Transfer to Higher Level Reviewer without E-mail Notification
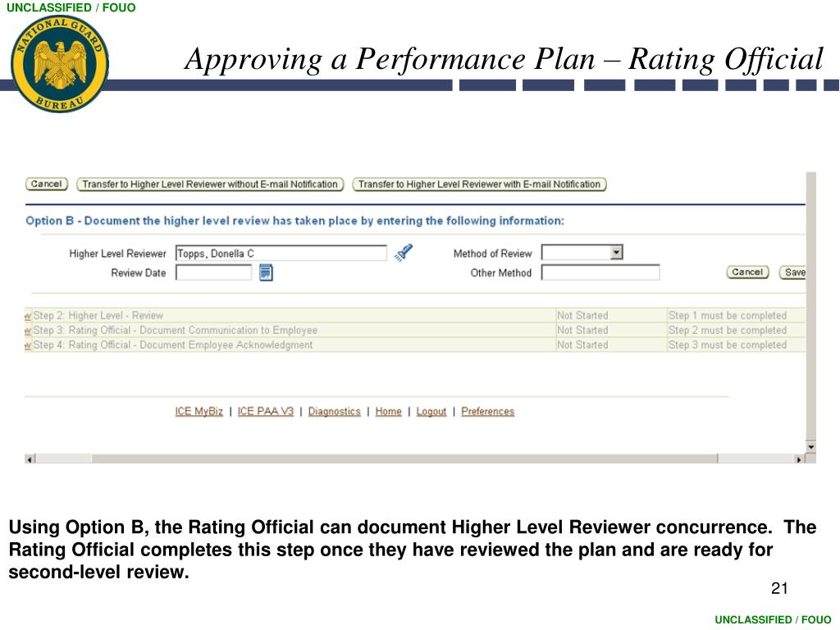 tap(210, 185)
